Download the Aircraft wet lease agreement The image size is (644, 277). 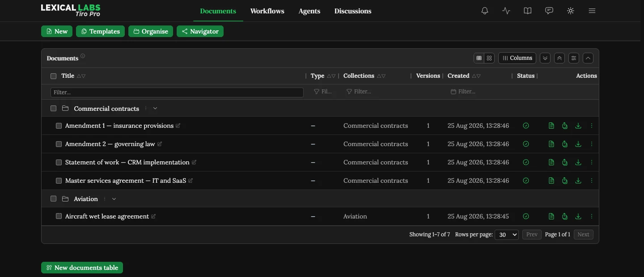[x=578, y=217]
